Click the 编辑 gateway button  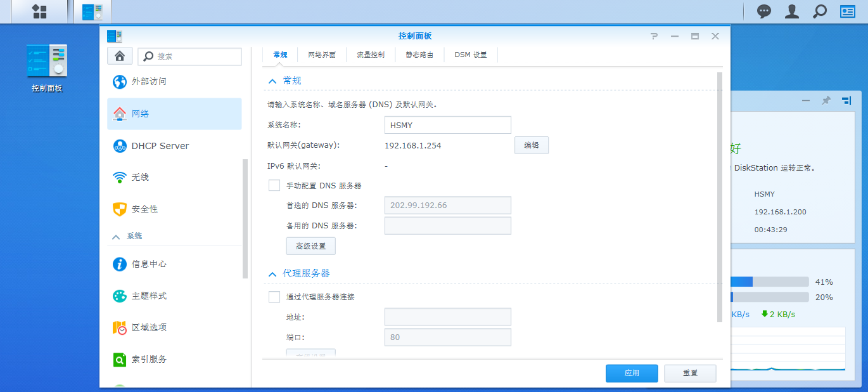[531, 145]
